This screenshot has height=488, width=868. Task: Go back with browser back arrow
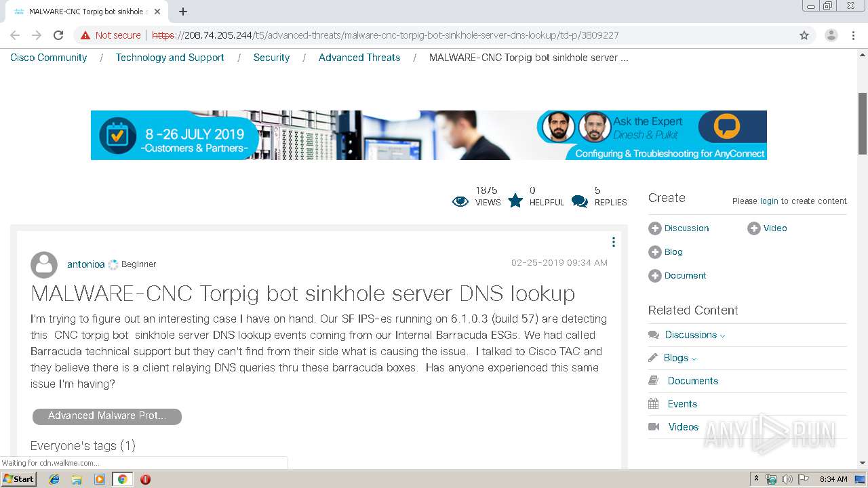pos(15,35)
